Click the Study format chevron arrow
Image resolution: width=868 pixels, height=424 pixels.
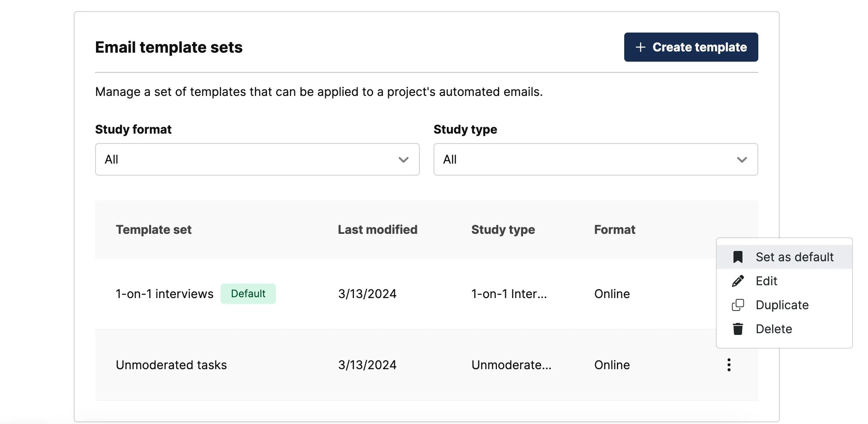coord(403,160)
